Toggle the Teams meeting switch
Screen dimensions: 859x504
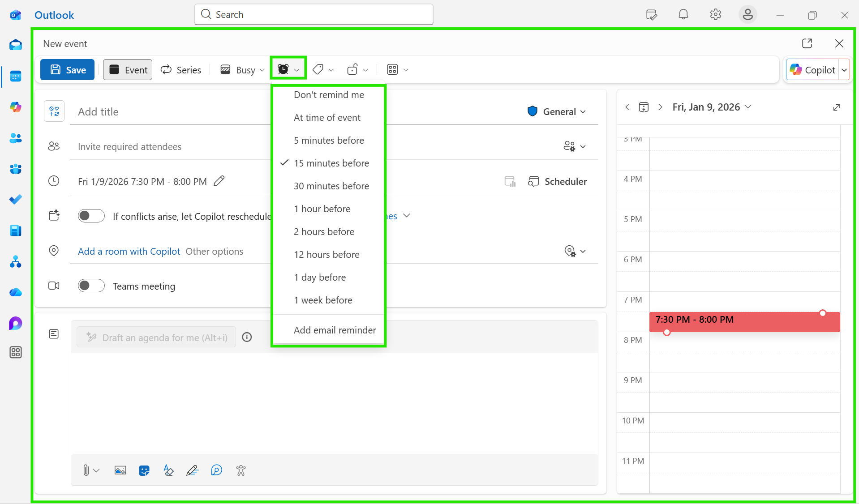(x=91, y=286)
